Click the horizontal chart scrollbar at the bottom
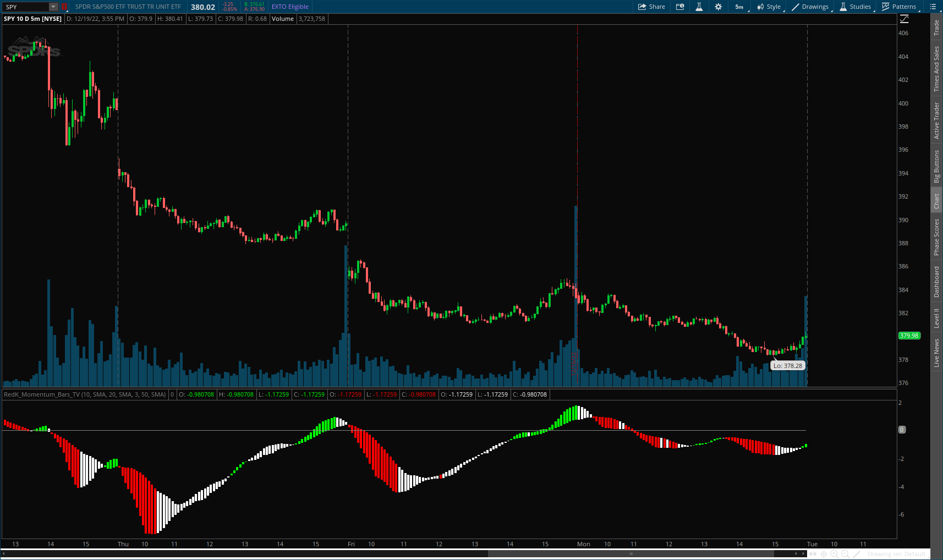The image size is (943, 560). click(x=330, y=553)
